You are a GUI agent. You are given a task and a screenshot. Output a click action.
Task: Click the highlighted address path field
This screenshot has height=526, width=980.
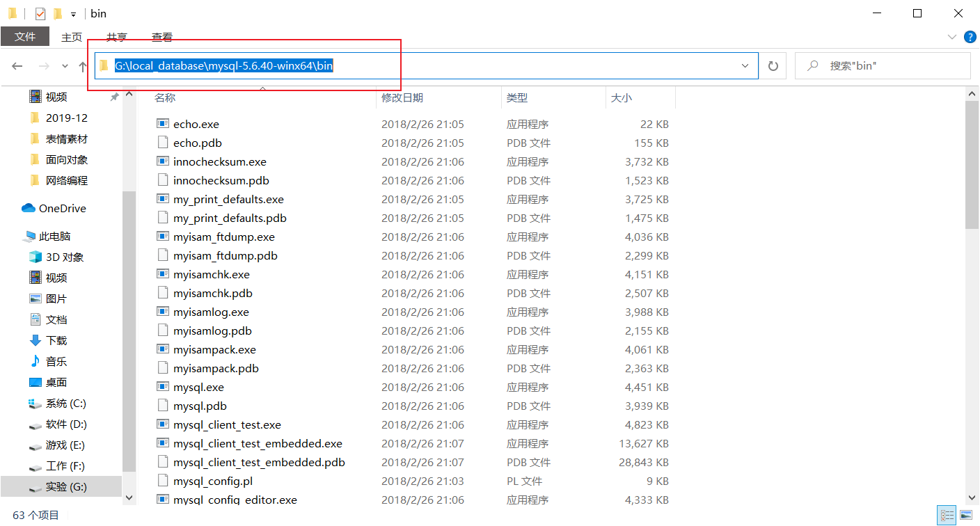224,65
